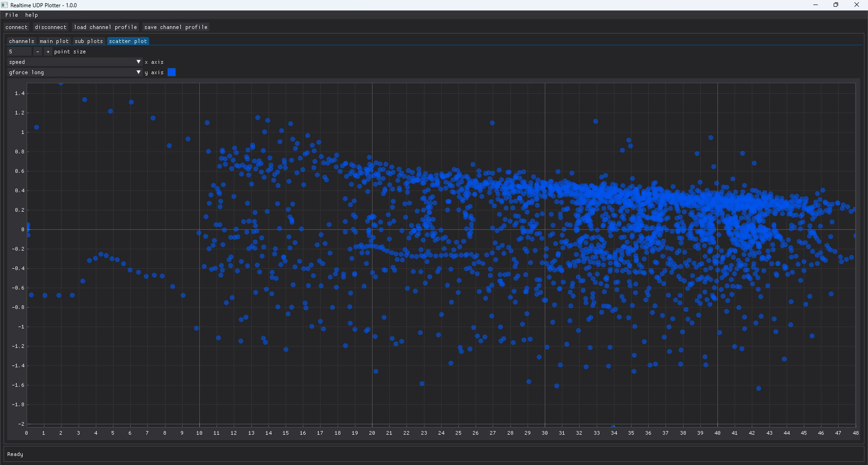Click the x axis tick label 20
This screenshot has height=465, width=868.
click(x=372, y=433)
